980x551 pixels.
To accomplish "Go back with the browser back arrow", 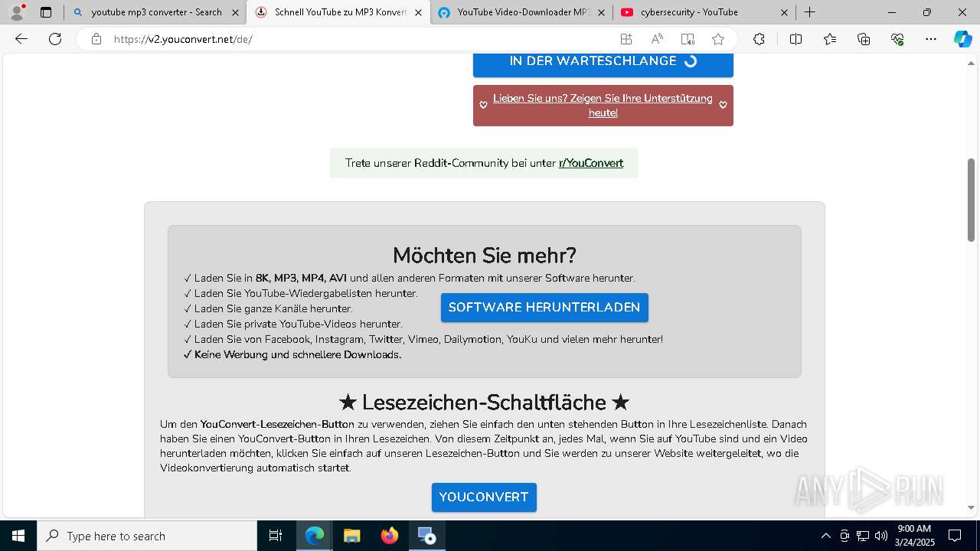I will tap(21, 39).
